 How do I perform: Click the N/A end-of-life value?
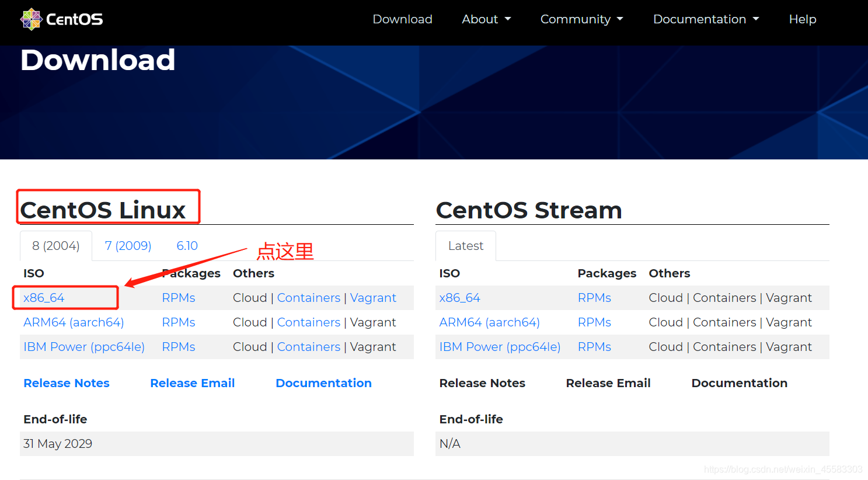(450, 444)
